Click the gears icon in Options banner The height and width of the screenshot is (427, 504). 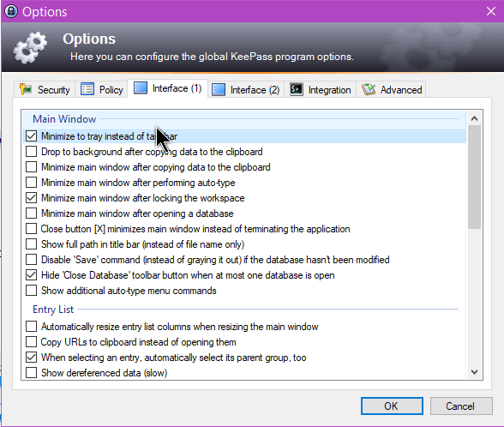point(30,47)
